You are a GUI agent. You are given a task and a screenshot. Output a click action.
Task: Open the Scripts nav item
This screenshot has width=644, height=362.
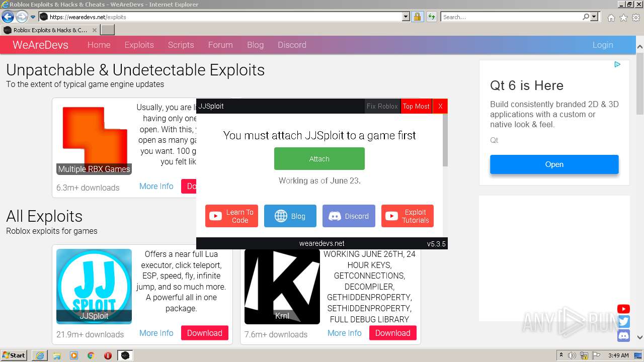181,45
